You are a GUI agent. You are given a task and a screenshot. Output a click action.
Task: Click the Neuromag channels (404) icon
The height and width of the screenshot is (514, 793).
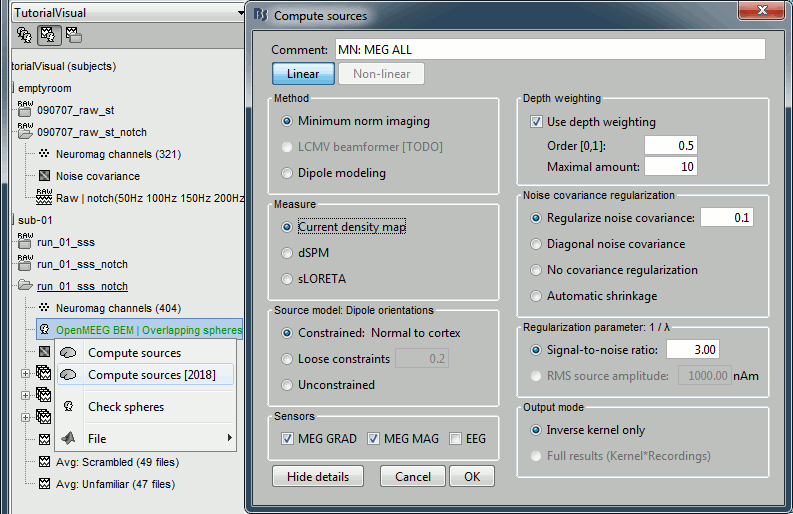point(44,308)
